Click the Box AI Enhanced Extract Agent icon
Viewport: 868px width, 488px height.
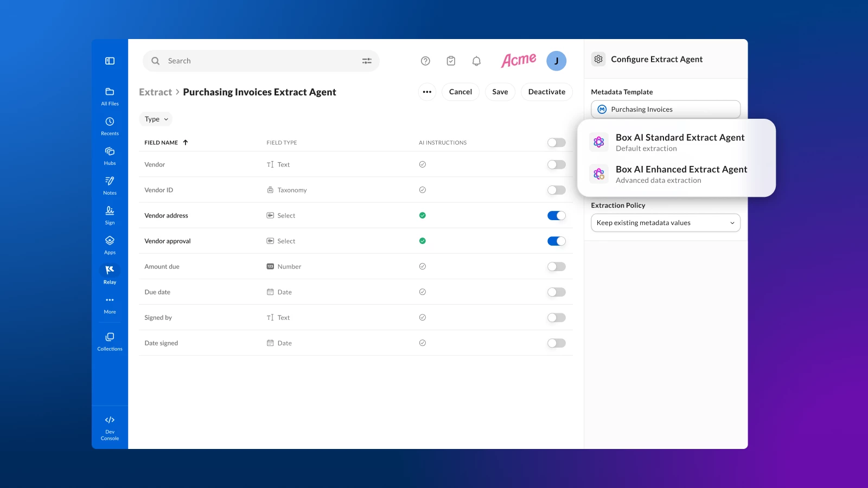(x=599, y=174)
